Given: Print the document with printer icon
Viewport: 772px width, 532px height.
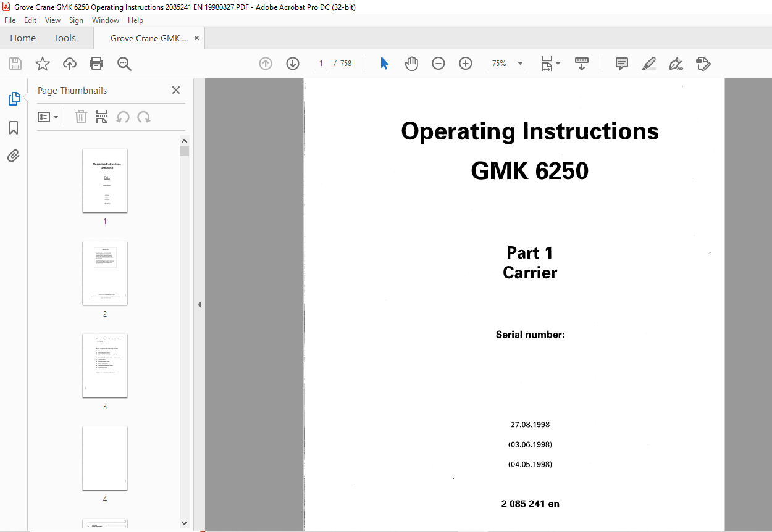Looking at the screenshot, I should tap(96, 64).
